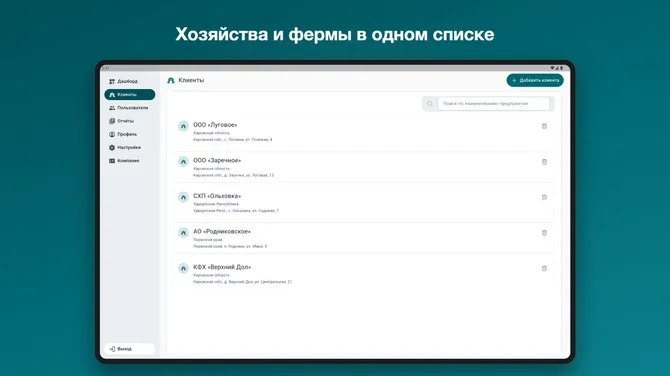Click Кировская область under ООО «Луговое»

coord(211,133)
